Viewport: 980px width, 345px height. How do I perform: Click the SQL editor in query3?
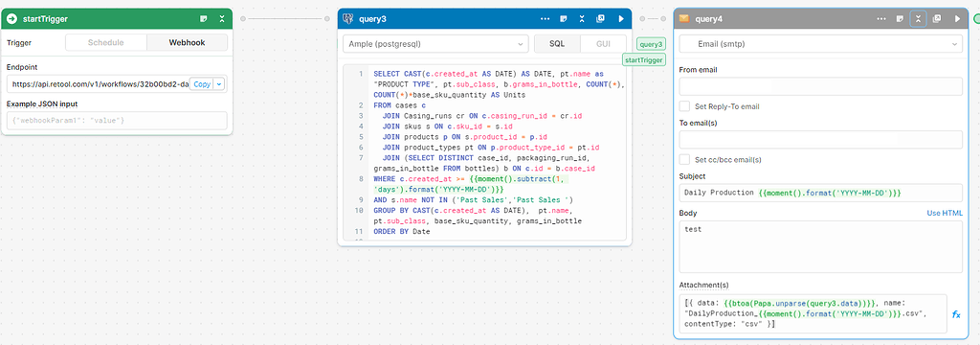(484, 152)
